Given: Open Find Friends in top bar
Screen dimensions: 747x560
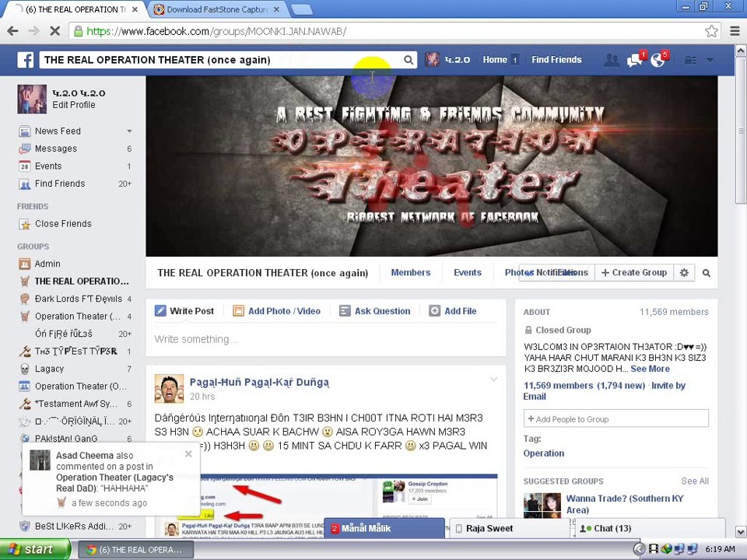Looking at the screenshot, I should 556,60.
